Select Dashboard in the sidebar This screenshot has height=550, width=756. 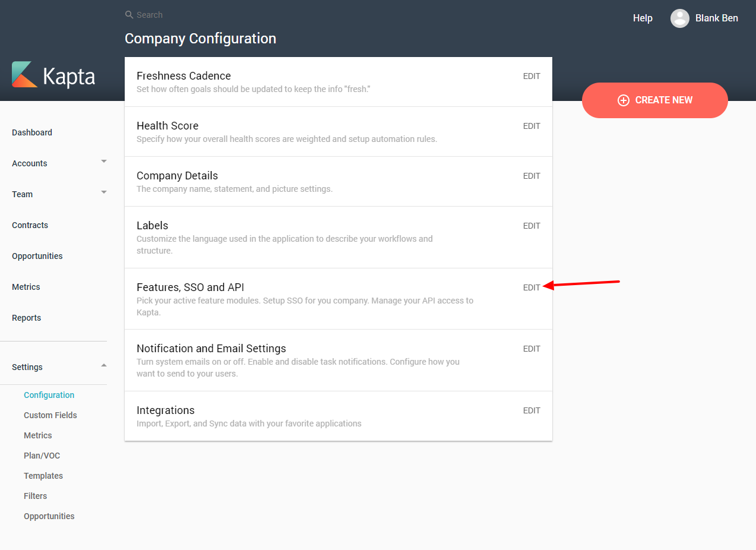[x=31, y=132]
